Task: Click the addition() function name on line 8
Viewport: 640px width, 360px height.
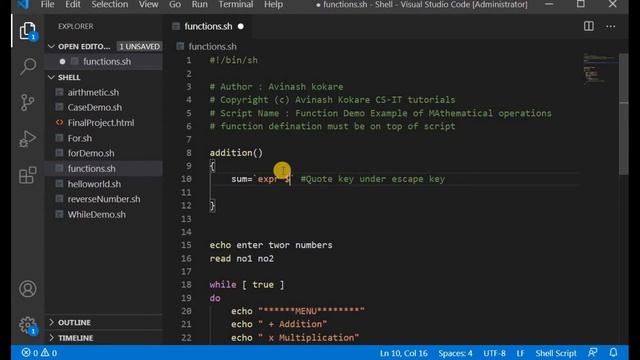Action: [x=236, y=153]
